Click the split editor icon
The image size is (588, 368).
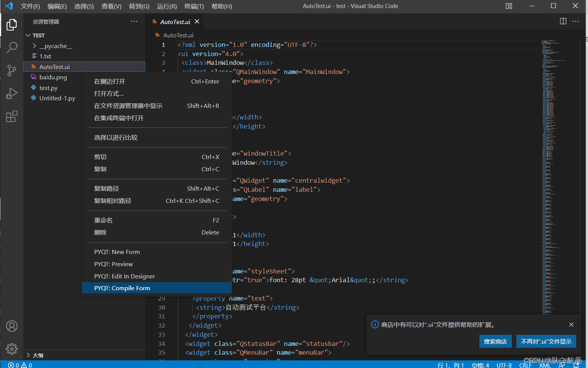[x=563, y=21]
